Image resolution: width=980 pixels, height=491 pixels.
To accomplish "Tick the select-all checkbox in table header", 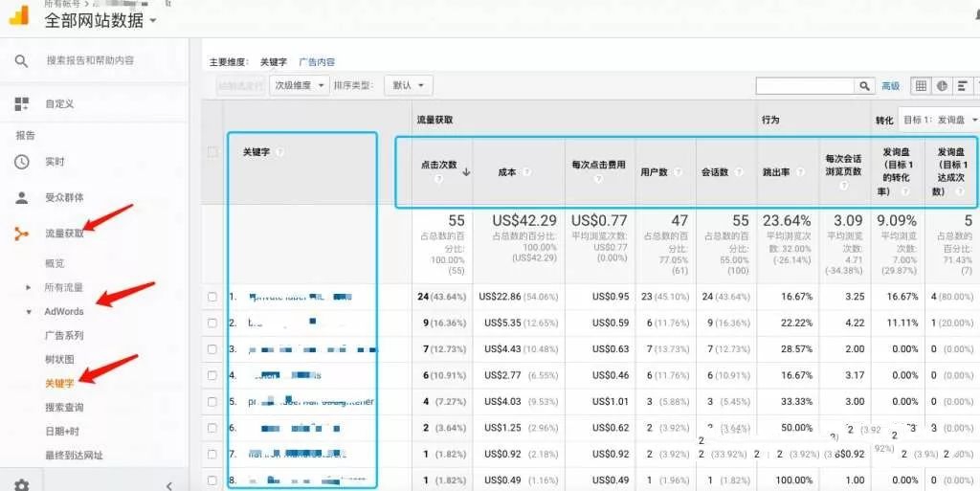I will (212, 152).
